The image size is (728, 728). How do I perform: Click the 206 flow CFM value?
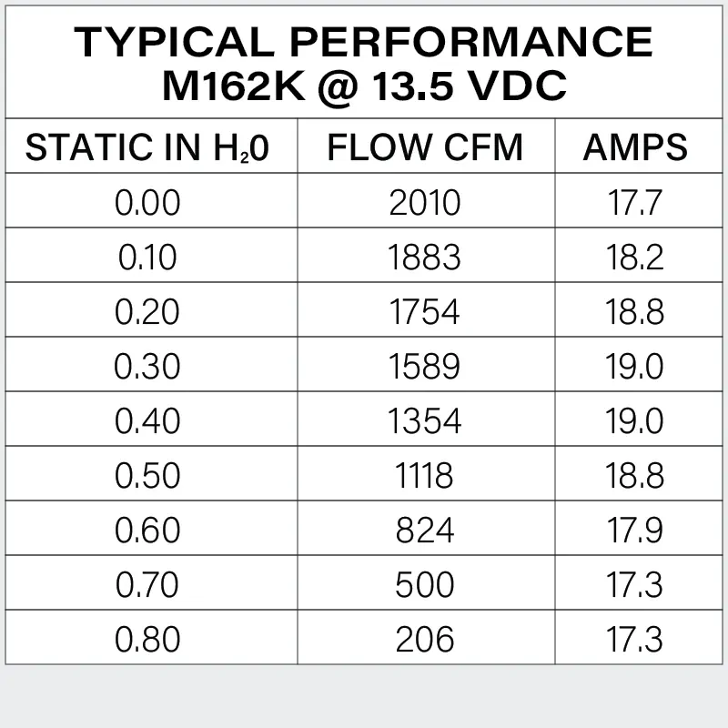pos(425,639)
